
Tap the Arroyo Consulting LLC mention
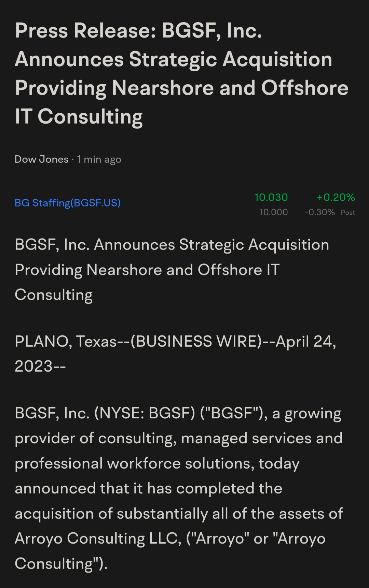(98, 539)
